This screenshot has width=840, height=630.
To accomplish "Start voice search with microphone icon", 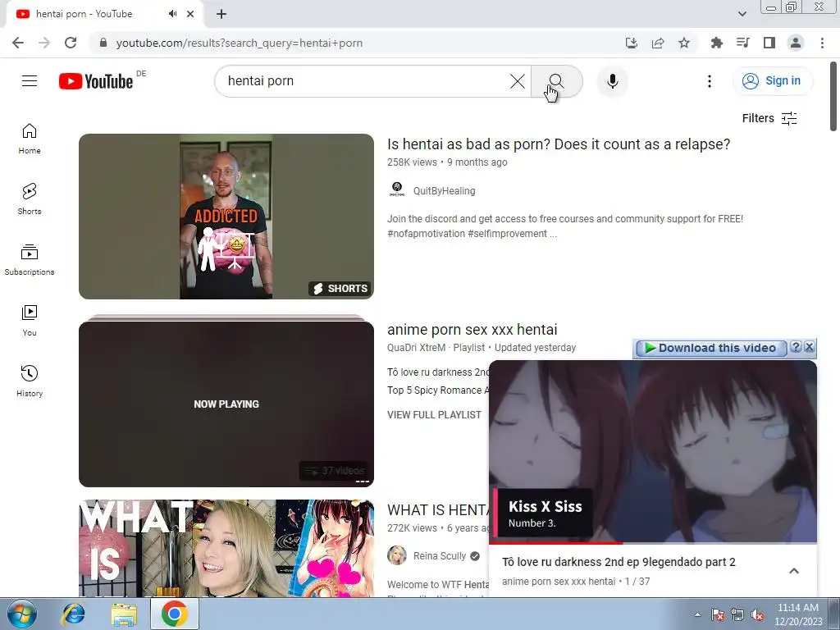I will coord(612,81).
